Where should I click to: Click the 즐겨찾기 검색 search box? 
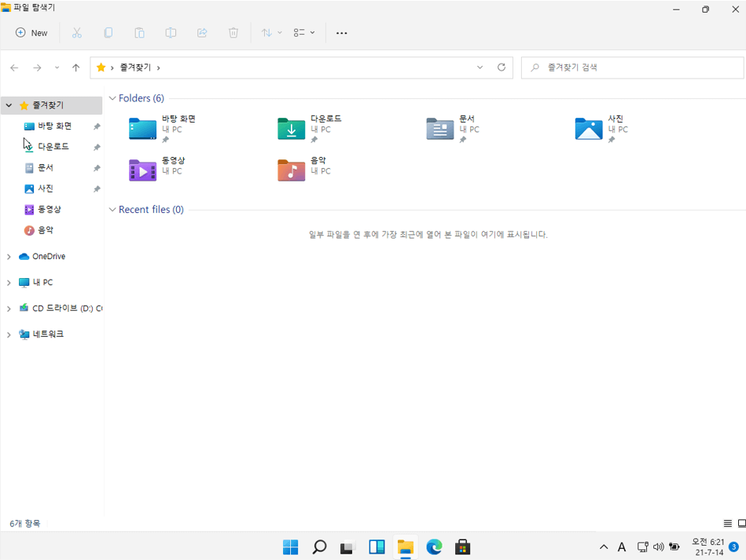pyautogui.click(x=633, y=68)
